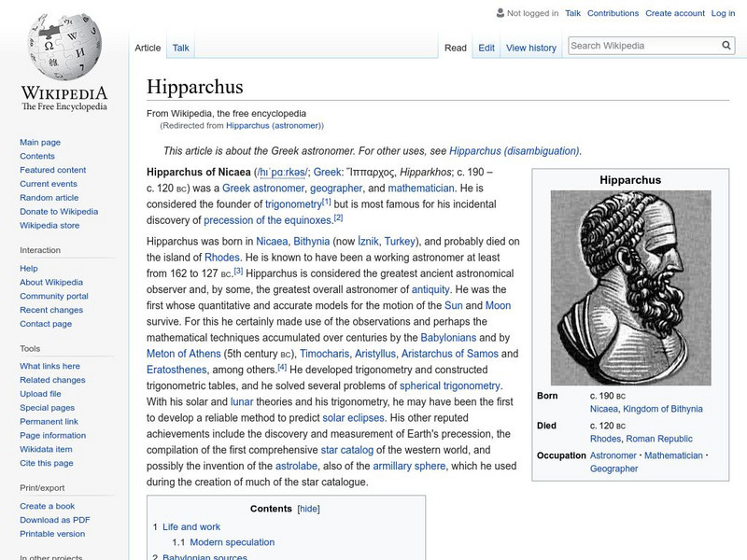Open spherical trigonometry link
The height and width of the screenshot is (560, 747).
[450, 385]
